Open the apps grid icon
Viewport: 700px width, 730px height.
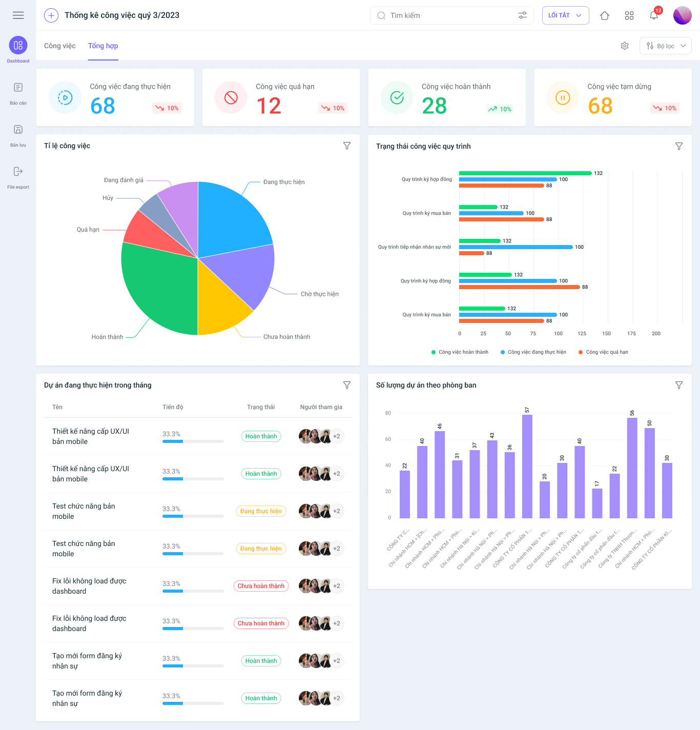coord(629,15)
